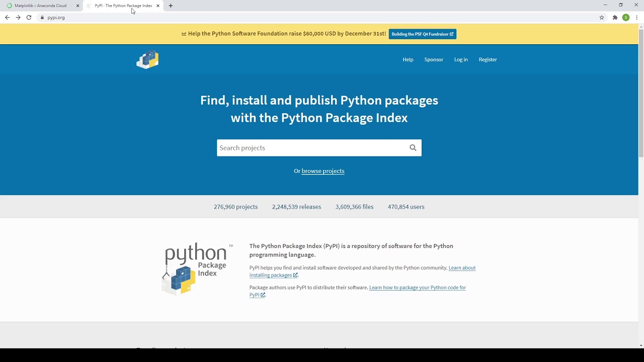Click the fundraiser banner text about $60,000
644x362 pixels.
coord(284,34)
